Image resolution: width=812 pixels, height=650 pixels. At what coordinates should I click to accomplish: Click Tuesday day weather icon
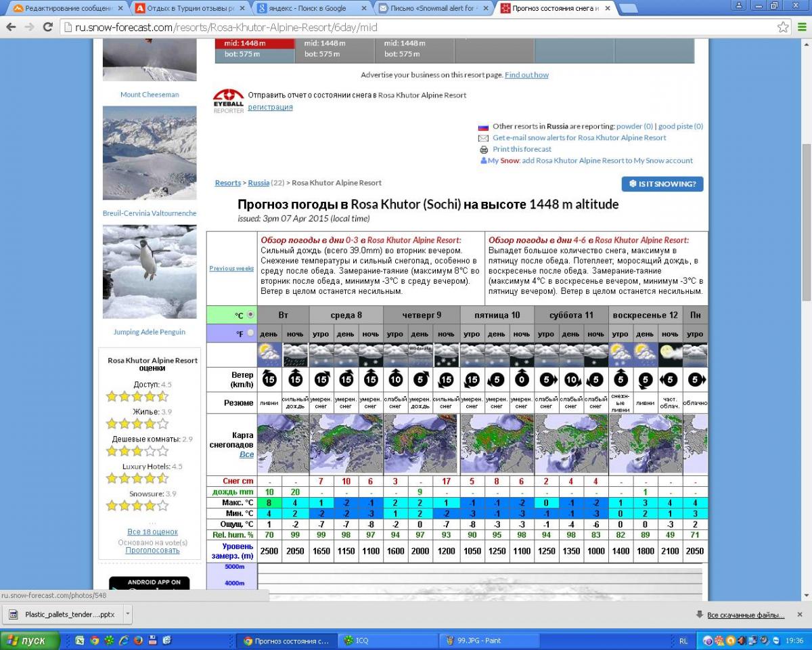click(x=270, y=355)
